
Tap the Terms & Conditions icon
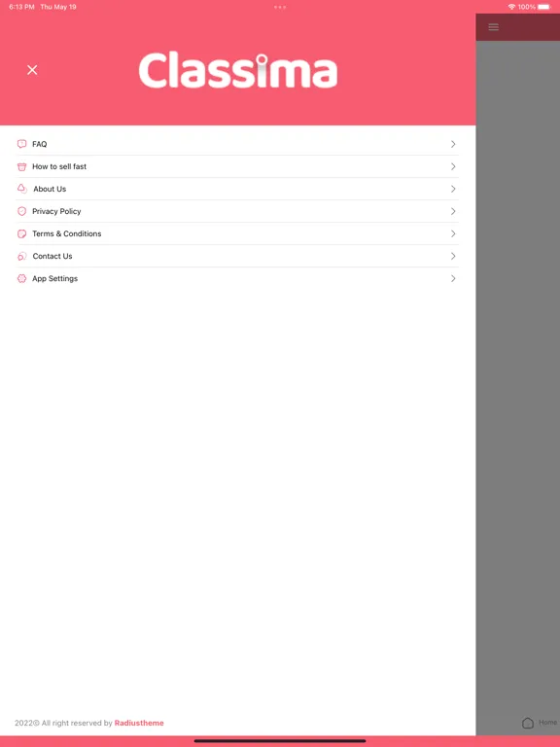coord(22,233)
